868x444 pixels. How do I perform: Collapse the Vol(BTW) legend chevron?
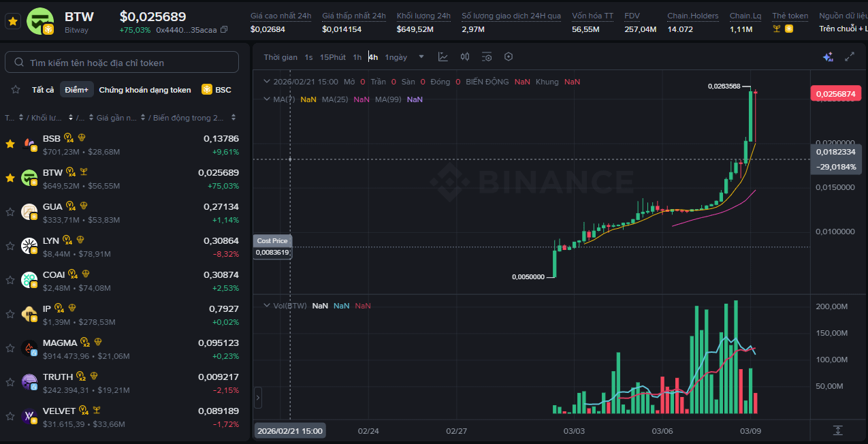[x=267, y=306]
